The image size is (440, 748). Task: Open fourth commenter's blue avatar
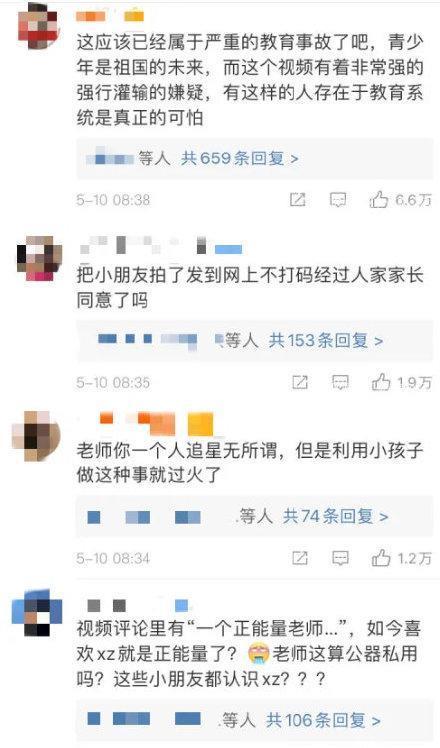[x=37, y=614]
